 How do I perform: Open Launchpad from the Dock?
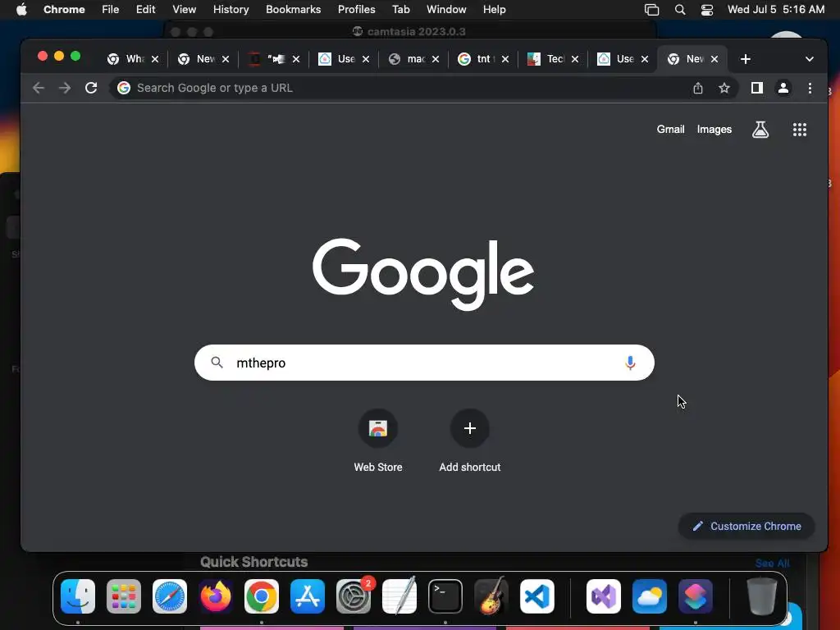(124, 596)
